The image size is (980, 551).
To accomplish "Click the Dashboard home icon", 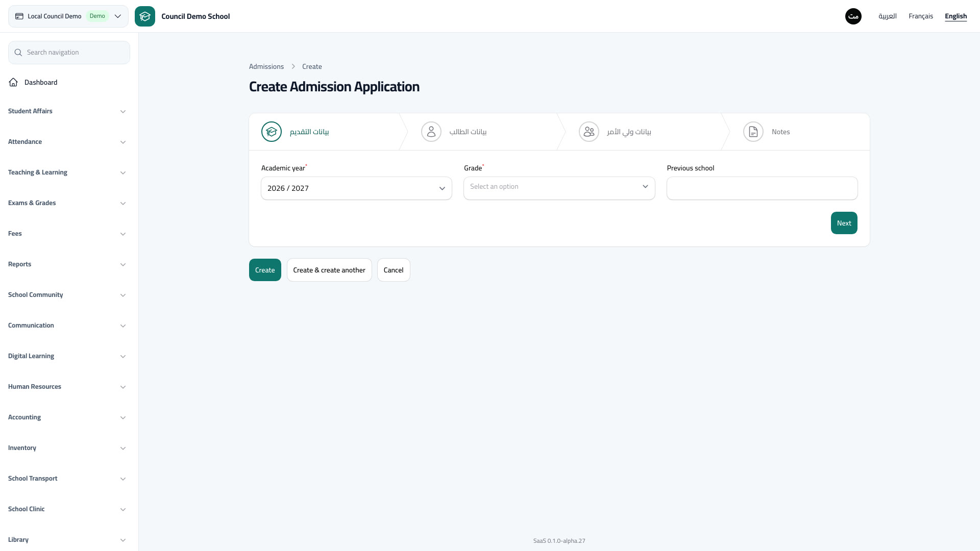I will point(13,82).
